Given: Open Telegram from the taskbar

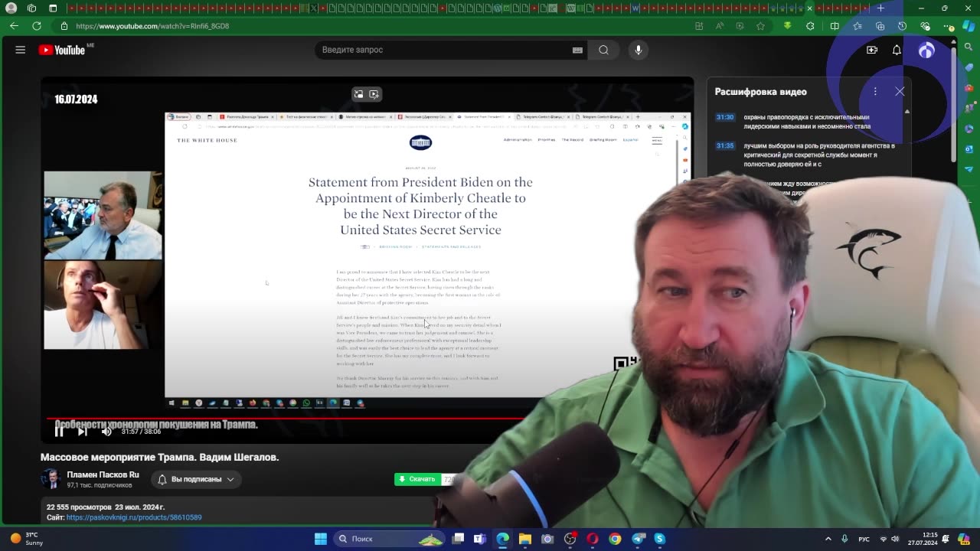Looking at the screenshot, I should [638, 539].
